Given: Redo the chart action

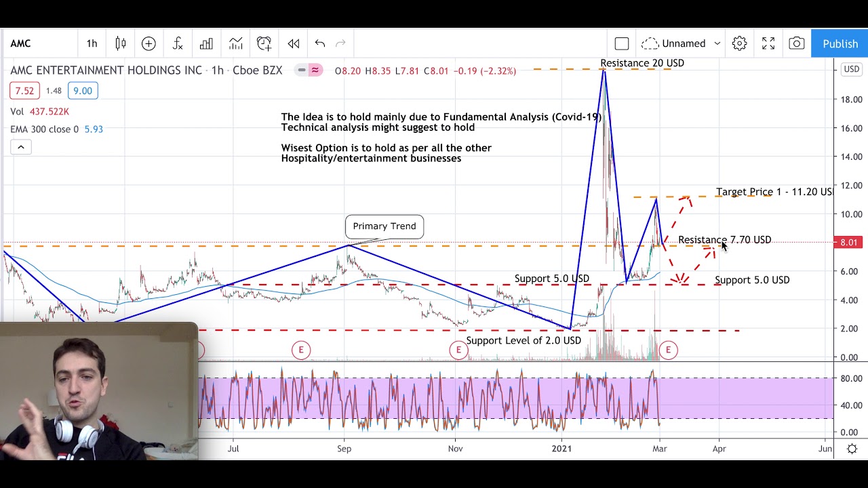Looking at the screenshot, I should [x=340, y=43].
